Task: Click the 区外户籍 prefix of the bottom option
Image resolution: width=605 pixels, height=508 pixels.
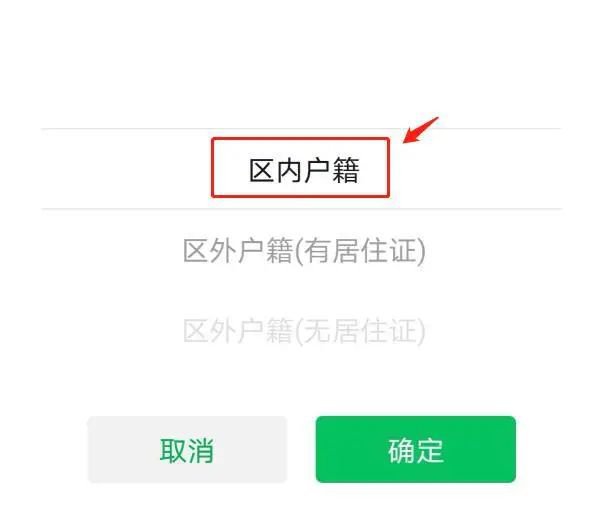Action: (238, 331)
